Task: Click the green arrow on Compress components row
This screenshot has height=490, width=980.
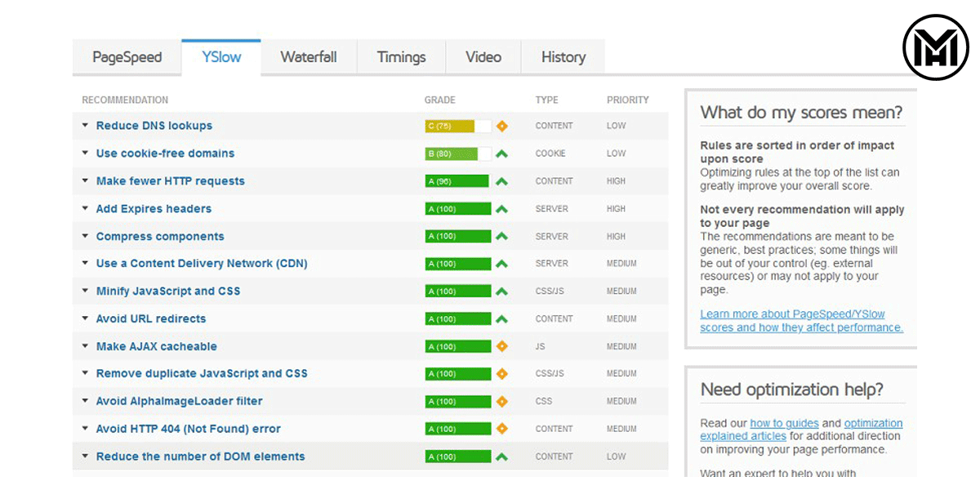Action: [x=501, y=236]
